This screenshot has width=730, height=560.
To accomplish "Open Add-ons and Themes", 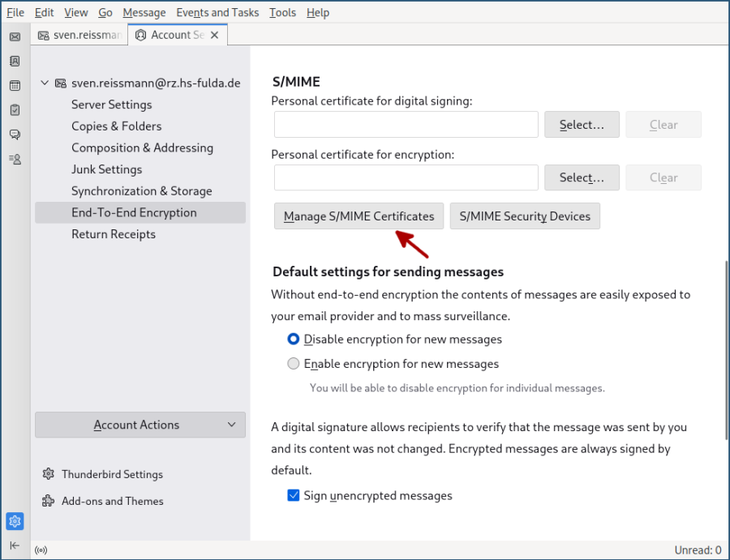I will [112, 501].
